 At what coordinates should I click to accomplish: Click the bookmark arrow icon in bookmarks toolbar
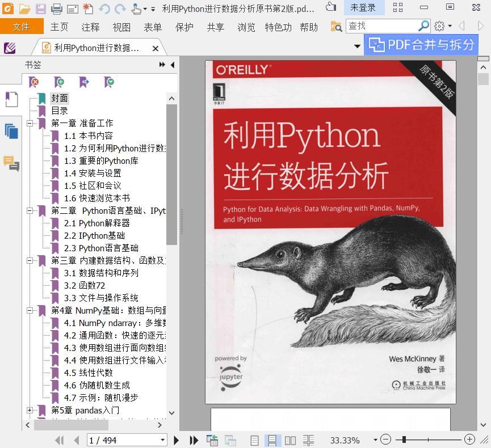click(84, 82)
